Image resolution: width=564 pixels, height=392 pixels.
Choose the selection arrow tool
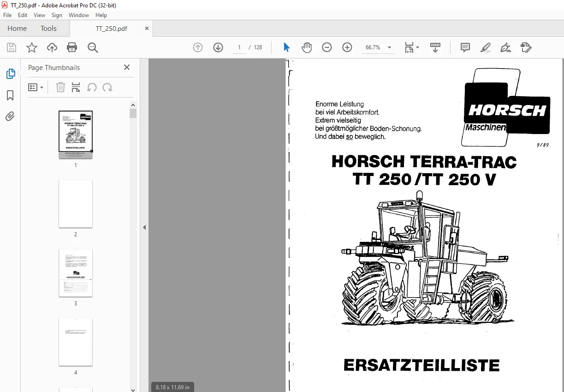pos(286,47)
